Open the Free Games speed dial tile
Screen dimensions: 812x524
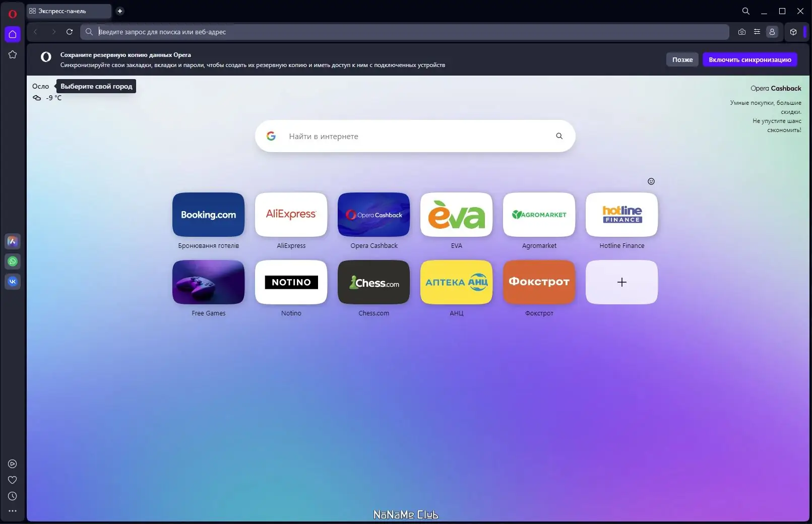[x=209, y=282]
